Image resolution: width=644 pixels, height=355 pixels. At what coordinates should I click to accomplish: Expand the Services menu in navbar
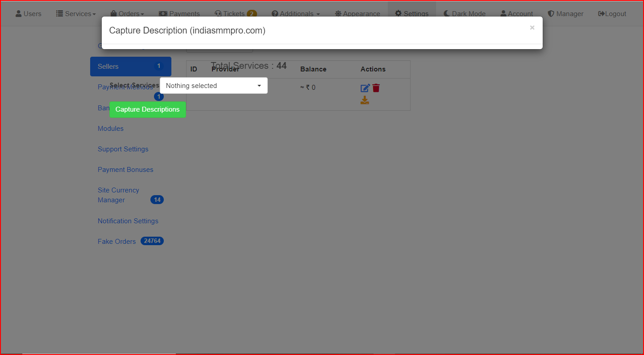76,13
